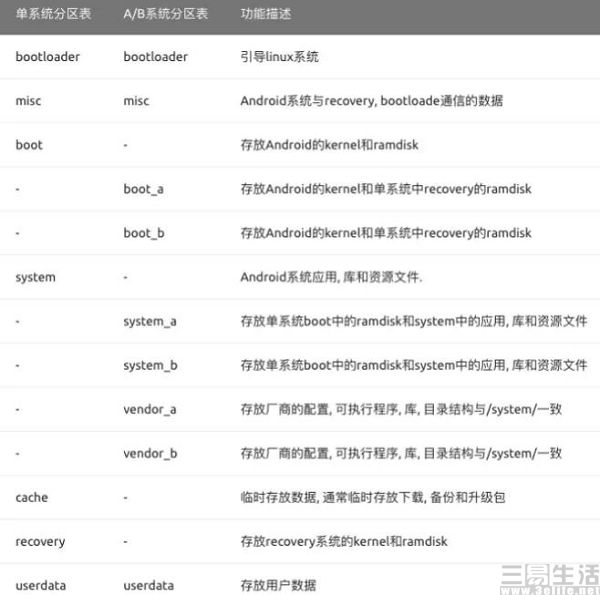The width and height of the screenshot is (600, 595).
Task: Click the description starting with Android系统与recovery
Action: pos(372,101)
